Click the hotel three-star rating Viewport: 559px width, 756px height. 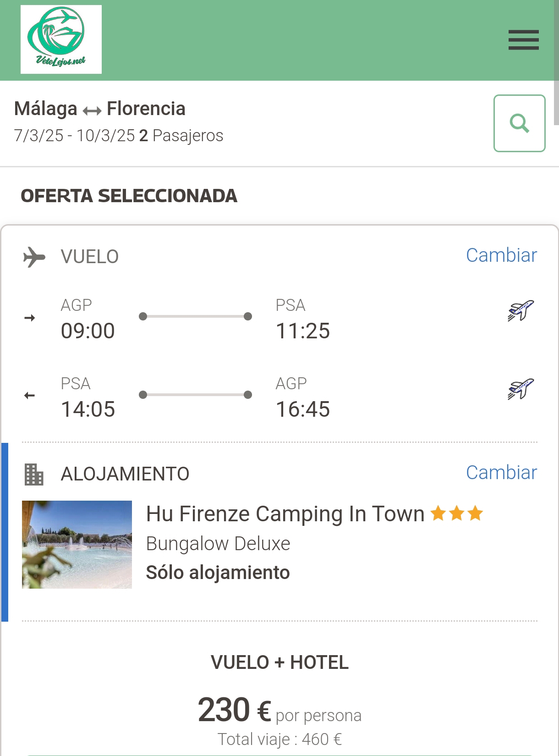coord(457,513)
